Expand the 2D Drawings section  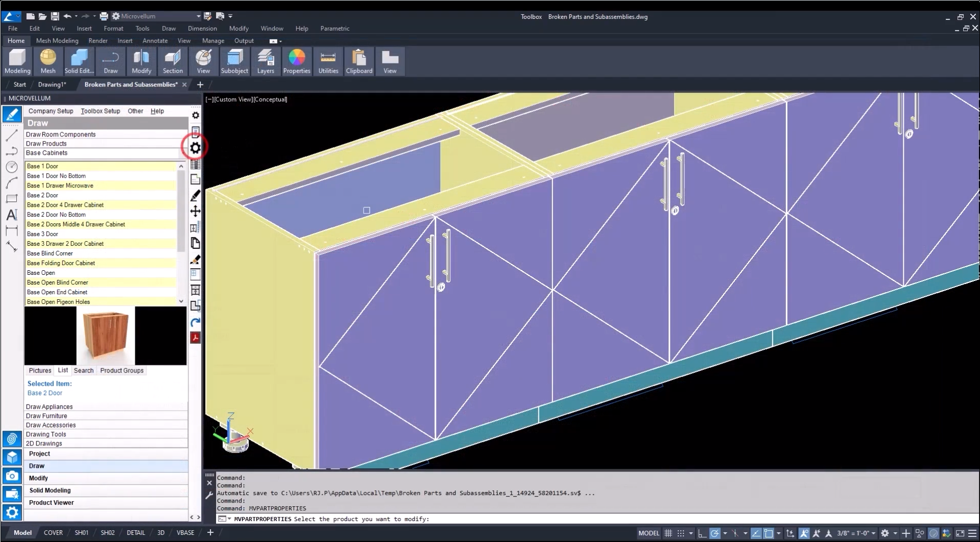tap(106, 443)
